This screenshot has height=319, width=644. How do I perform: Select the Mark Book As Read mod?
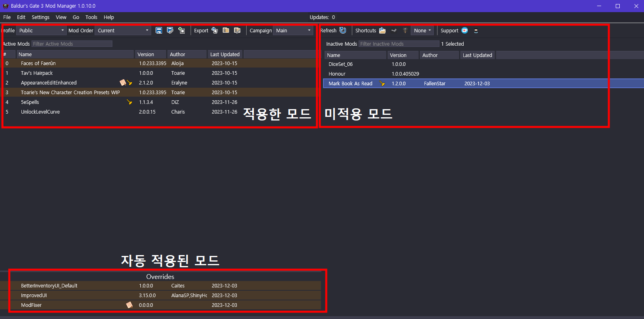484,83
